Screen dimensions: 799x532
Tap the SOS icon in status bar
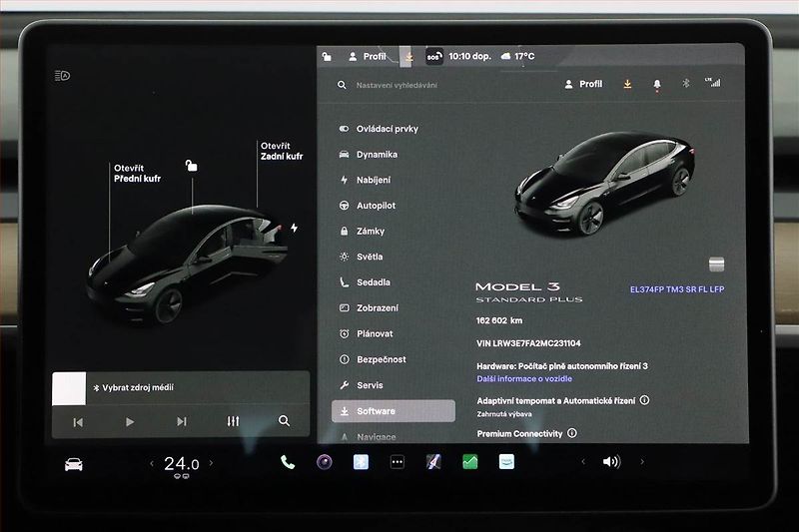click(x=433, y=57)
